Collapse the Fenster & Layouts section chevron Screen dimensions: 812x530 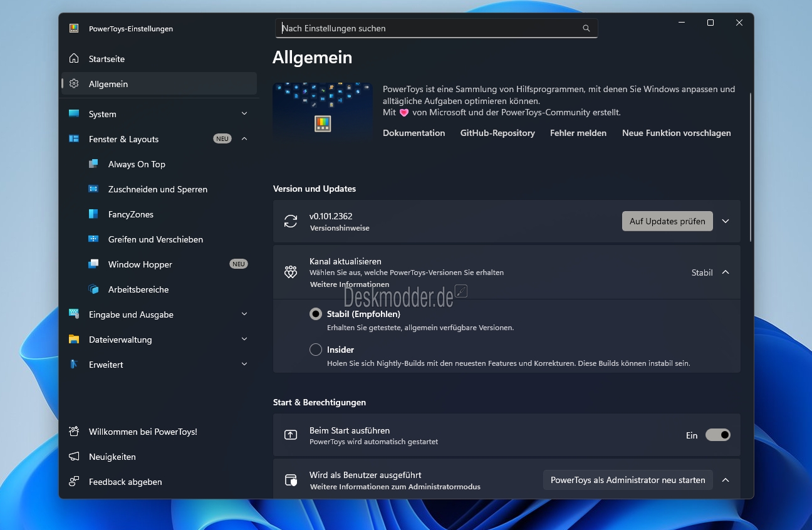[x=244, y=138]
